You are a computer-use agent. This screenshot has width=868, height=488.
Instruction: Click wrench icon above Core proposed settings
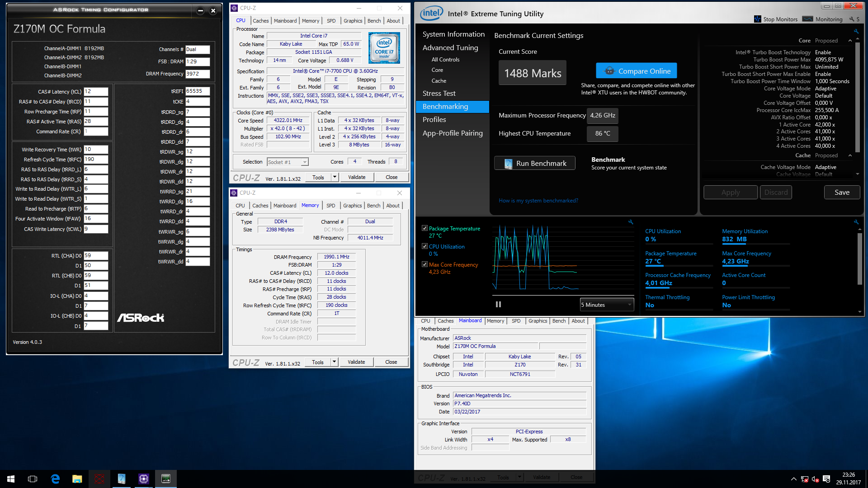pos(856,31)
